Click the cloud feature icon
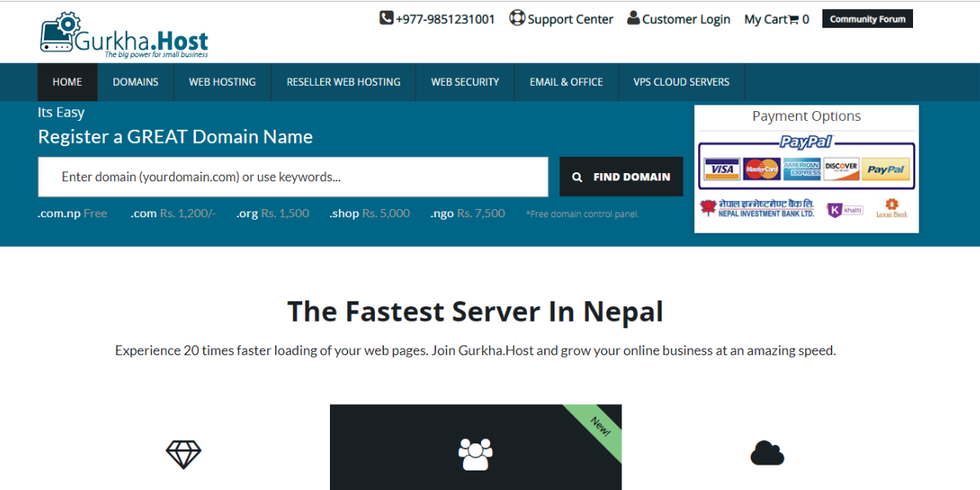Image resolution: width=980 pixels, height=490 pixels. (767, 452)
